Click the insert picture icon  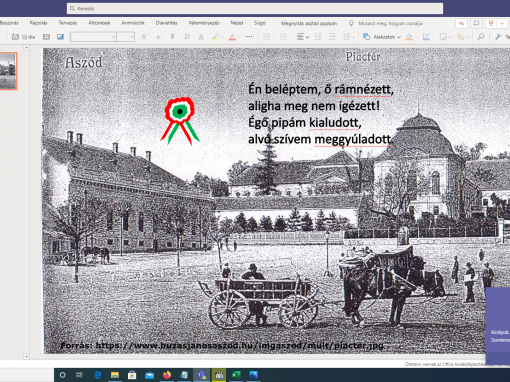point(60,37)
